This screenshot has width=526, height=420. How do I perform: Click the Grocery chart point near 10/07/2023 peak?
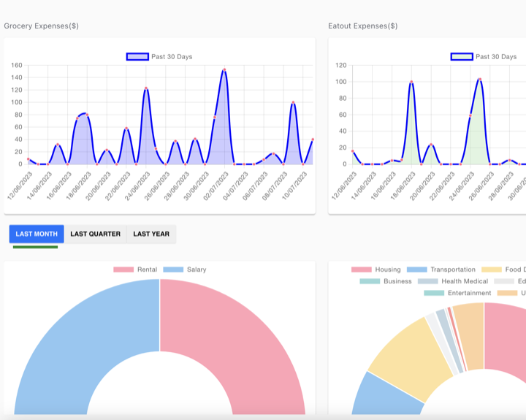pos(293,102)
